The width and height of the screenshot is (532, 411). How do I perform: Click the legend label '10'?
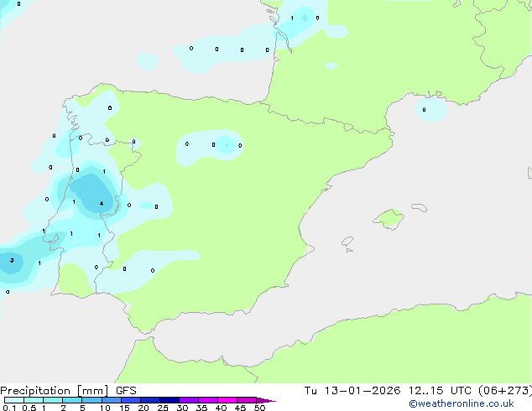coord(105,408)
